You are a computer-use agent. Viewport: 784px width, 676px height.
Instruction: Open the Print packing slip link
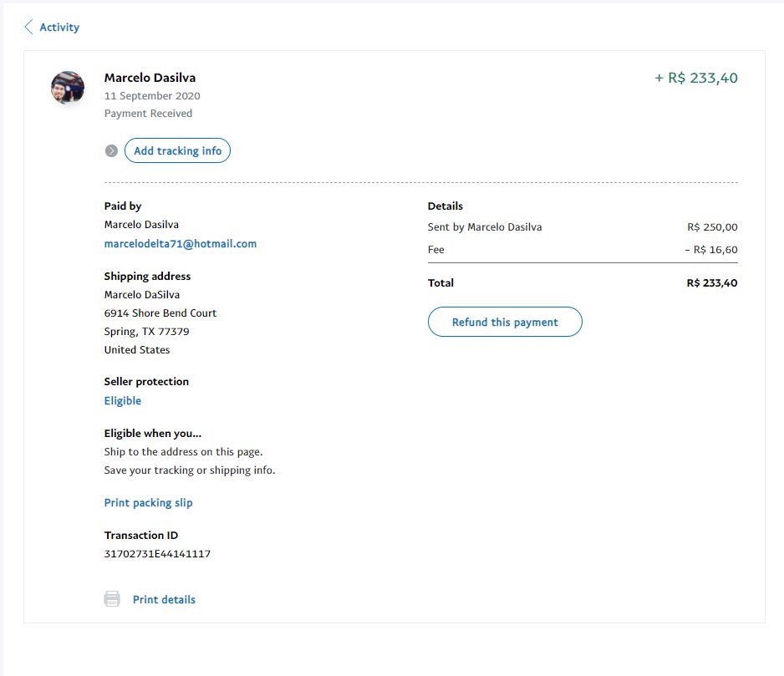(x=148, y=503)
